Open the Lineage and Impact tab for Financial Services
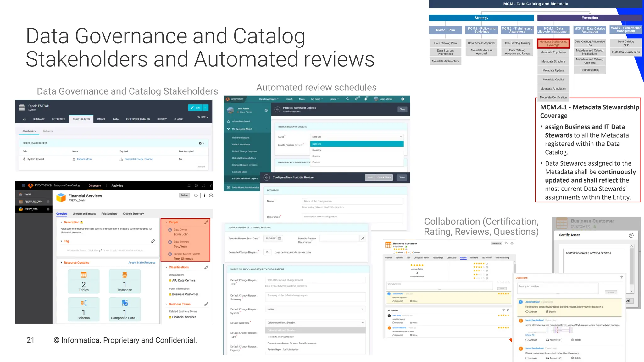The height and width of the screenshot is (362, 644). [x=84, y=214]
